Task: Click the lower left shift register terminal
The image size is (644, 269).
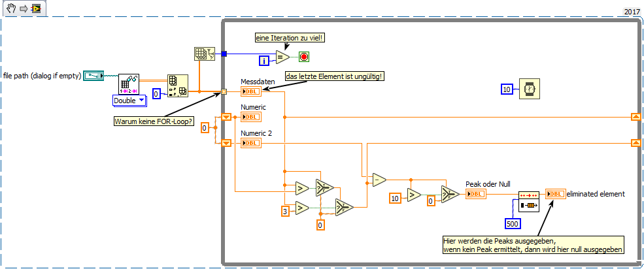Action: click(x=226, y=143)
